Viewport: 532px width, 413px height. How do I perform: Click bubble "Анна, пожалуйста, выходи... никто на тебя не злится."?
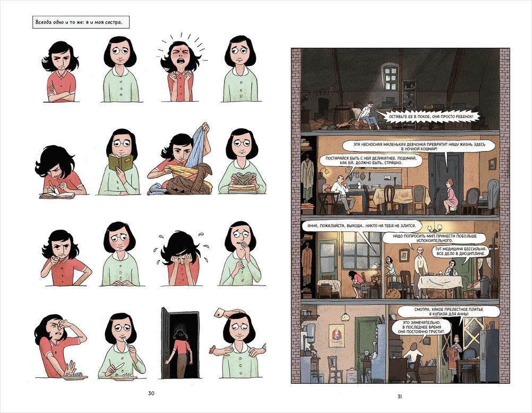[x=362, y=226]
